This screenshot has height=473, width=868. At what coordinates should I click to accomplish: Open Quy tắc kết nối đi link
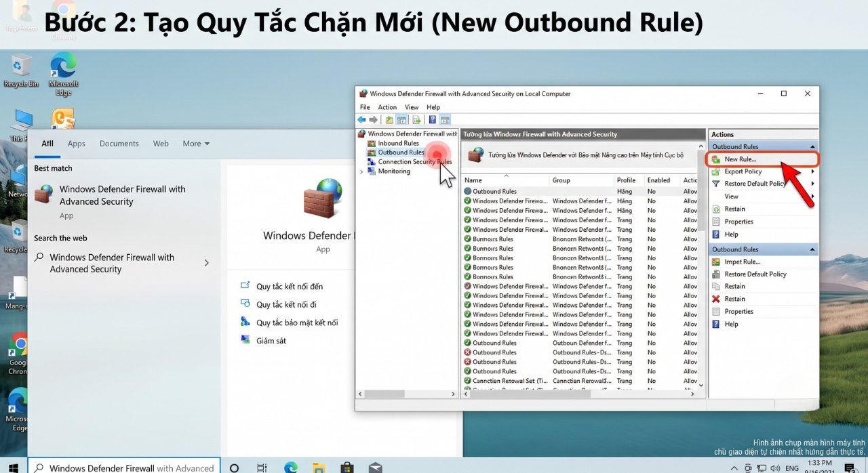(x=286, y=305)
